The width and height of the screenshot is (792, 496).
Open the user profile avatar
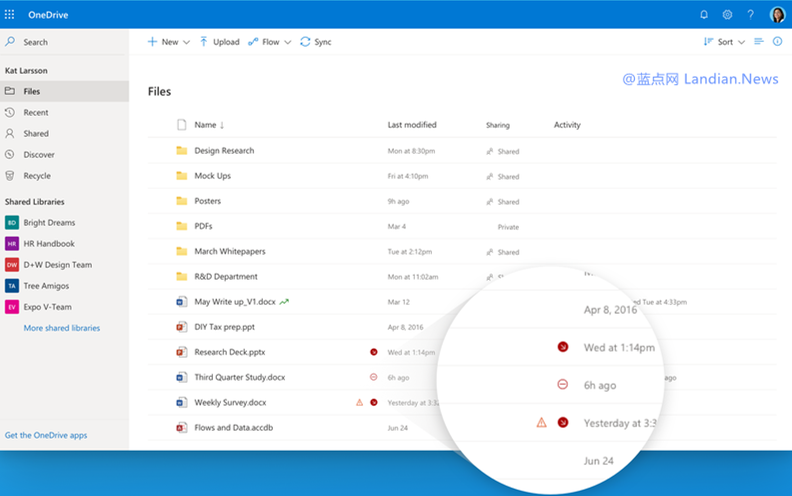pos(777,14)
